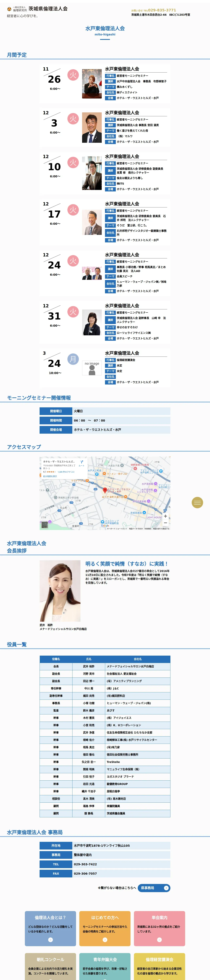The width and height of the screenshot is (210, 980).
Task: Click theme 積み木くずし in 11/26 event
Action: point(125,87)
